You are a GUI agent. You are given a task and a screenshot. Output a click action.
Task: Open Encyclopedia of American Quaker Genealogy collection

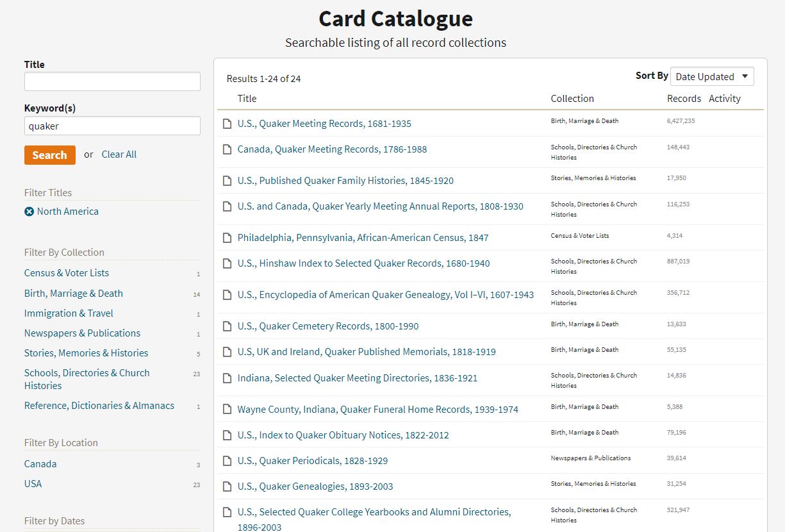pos(385,295)
